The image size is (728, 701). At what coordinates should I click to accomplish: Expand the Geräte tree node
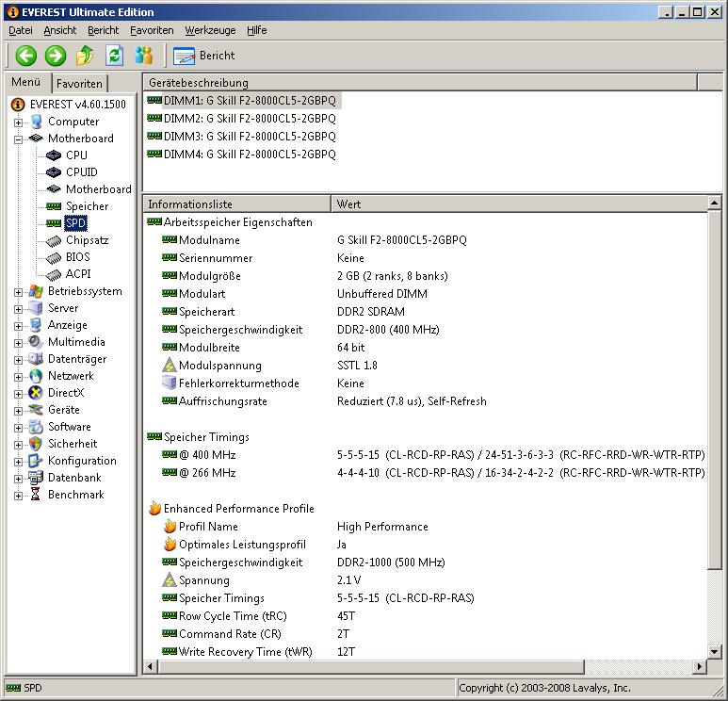18,411
